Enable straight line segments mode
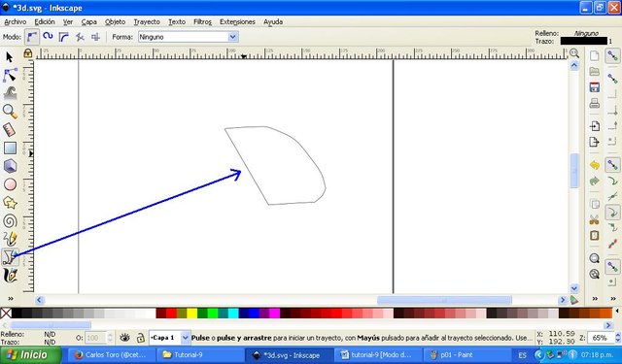The image size is (622, 364). click(63, 37)
